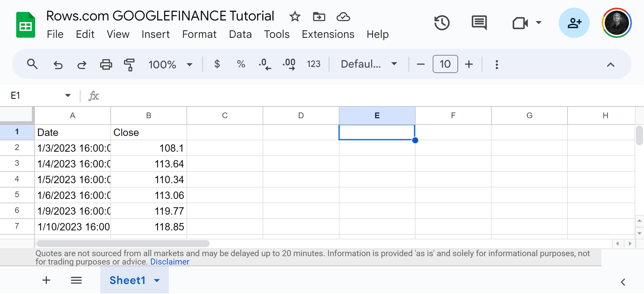Open the Format menu
Viewport: 644px width, 294px height.
199,34
